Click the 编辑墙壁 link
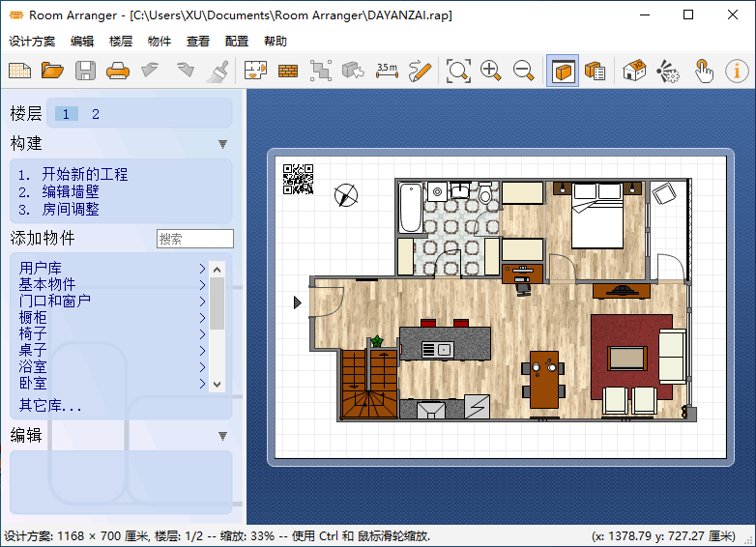 tap(71, 191)
